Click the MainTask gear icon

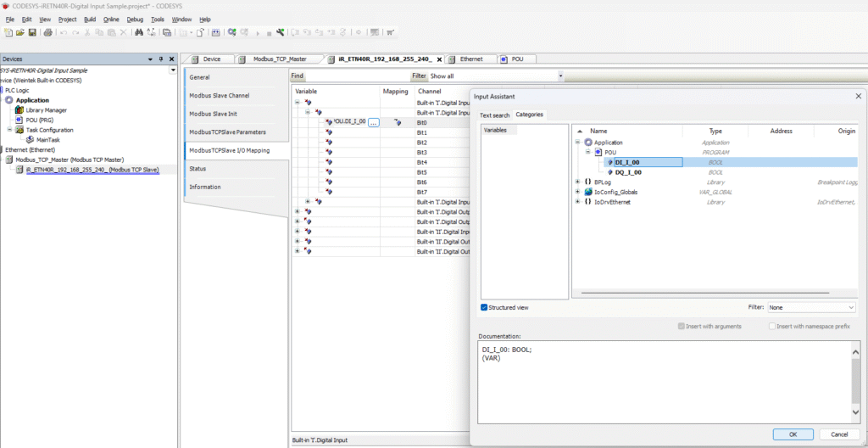30,140
